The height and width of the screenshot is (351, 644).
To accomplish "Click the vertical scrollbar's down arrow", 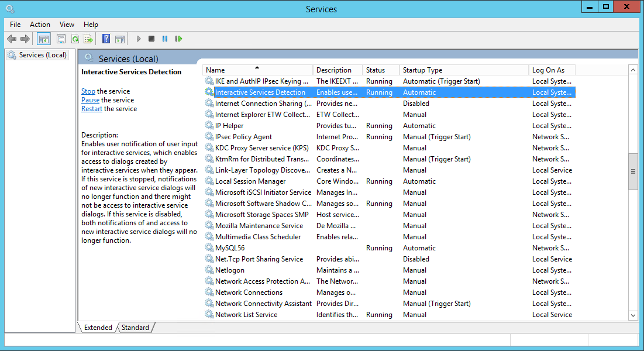I will tap(633, 315).
